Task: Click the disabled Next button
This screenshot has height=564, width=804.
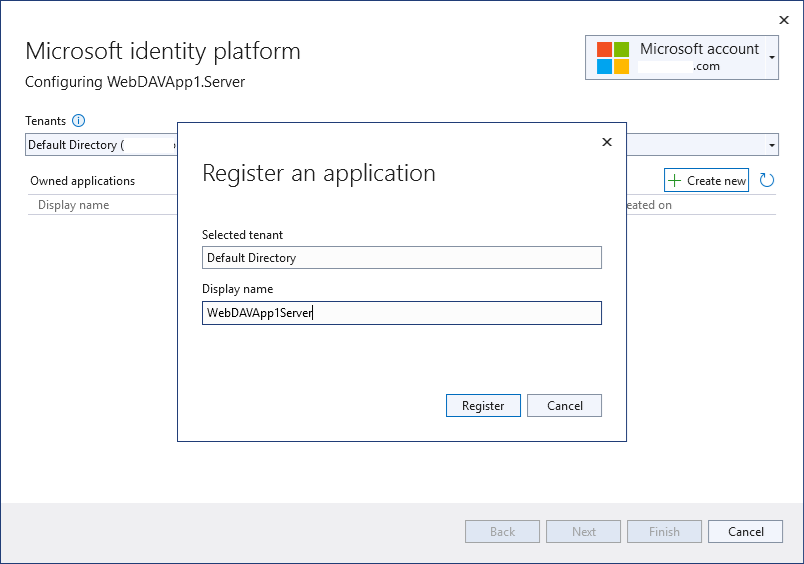Action: pos(584,532)
